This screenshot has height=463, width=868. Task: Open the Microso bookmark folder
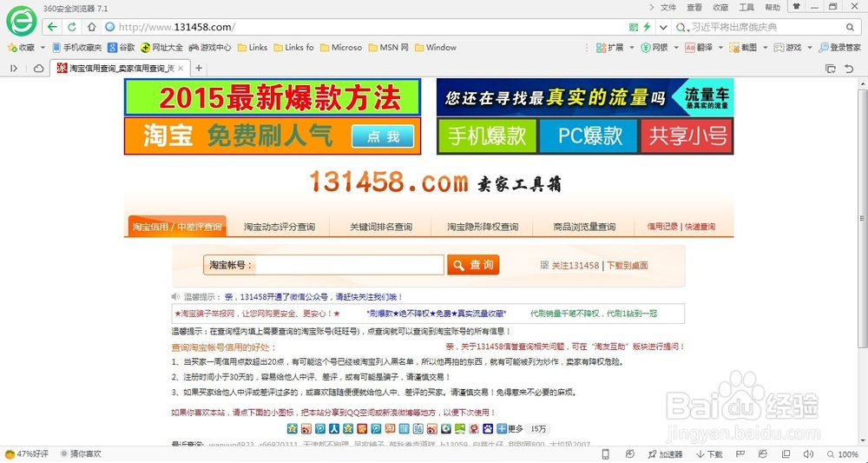(x=341, y=48)
